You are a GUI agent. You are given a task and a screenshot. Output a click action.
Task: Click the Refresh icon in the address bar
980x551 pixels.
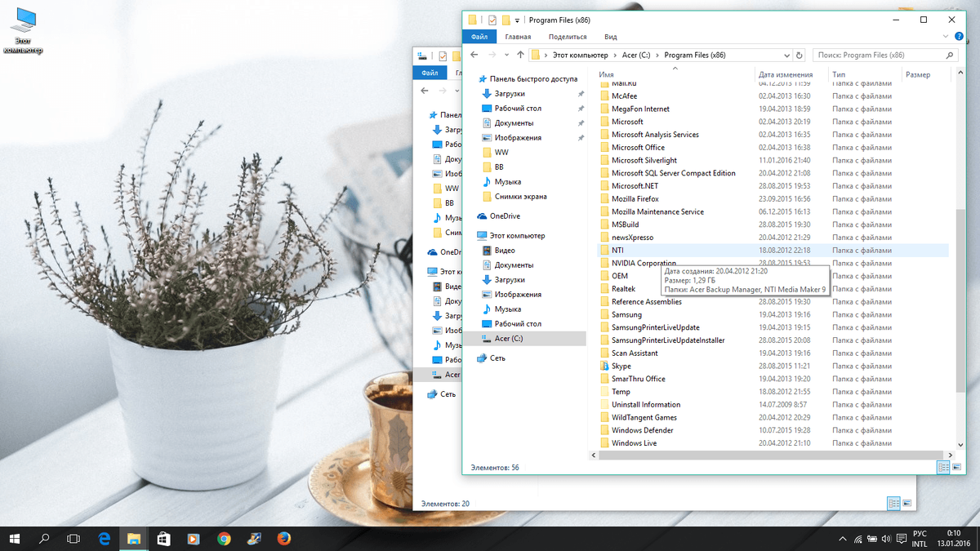coord(798,55)
